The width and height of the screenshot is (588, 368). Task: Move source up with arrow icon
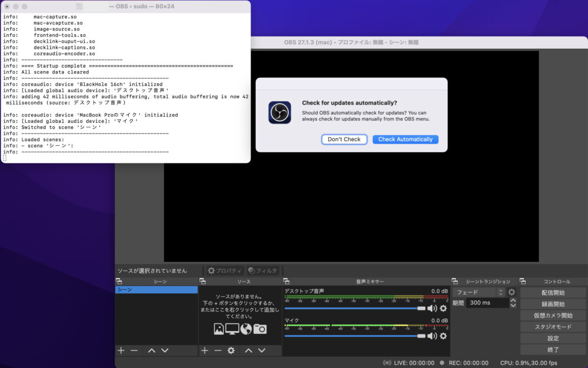[x=249, y=350]
